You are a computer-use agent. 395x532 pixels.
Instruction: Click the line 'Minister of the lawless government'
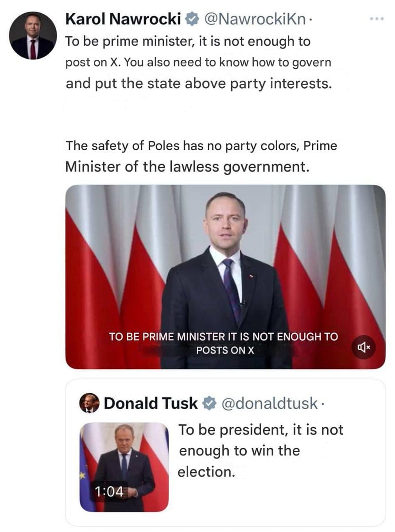[x=186, y=166]
